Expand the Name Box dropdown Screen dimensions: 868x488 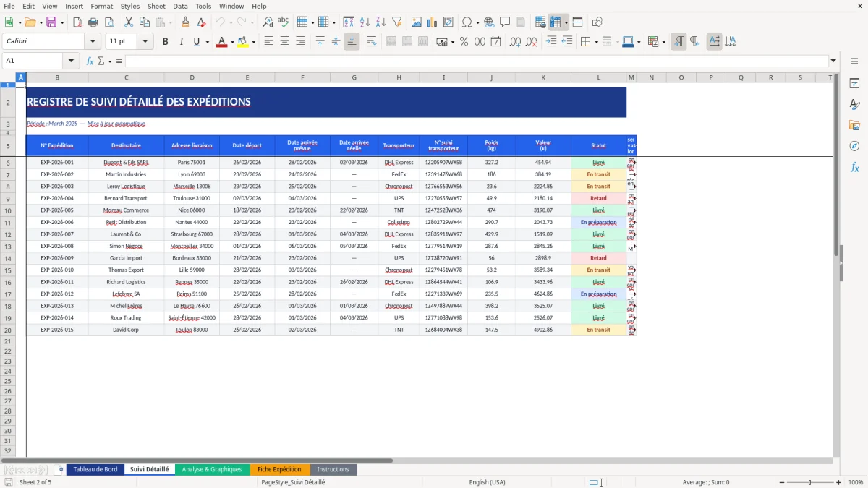71,61
